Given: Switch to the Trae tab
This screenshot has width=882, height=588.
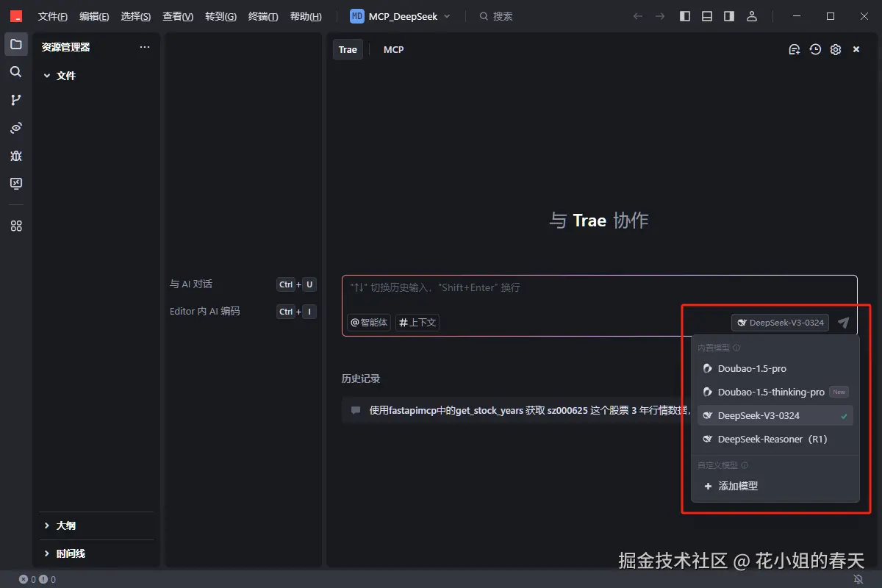Looking at the screenshot, I should pyautogui.click(x=348, y=49).
